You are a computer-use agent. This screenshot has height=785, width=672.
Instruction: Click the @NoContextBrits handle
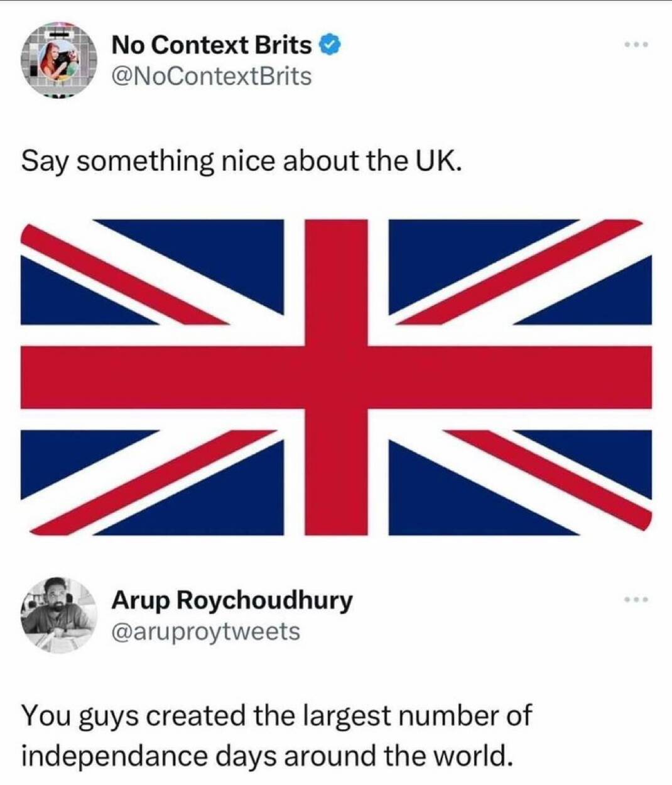click(211, 77)
